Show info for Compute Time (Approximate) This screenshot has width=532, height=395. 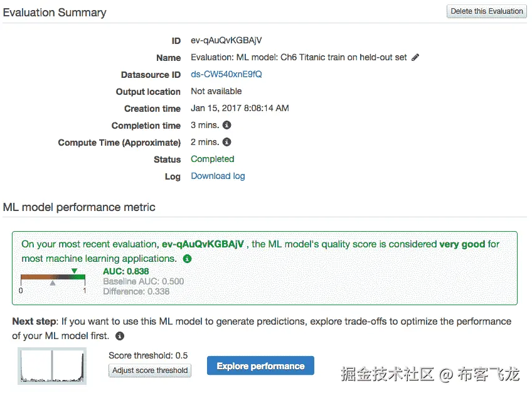(226, 142)
